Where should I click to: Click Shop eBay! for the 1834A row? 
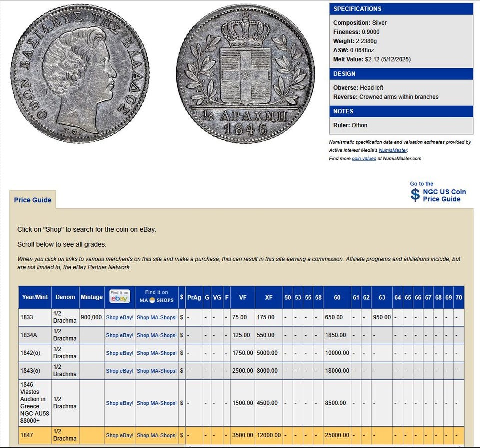120,335
